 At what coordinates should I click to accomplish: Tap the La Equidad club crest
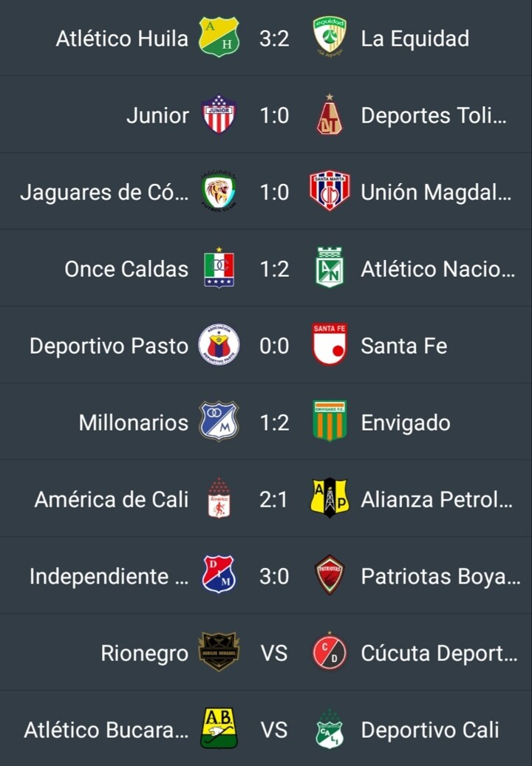click(330, 36)
